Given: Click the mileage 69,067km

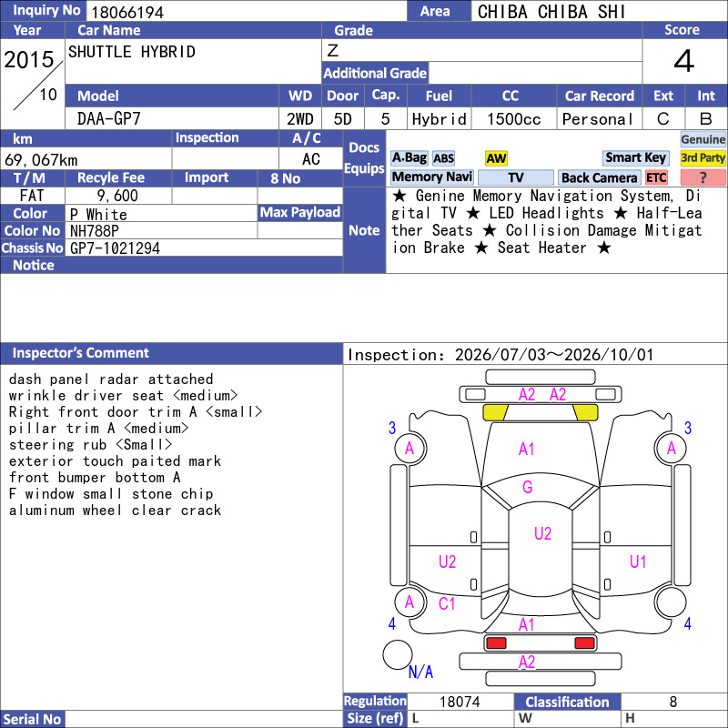Looking at the screenshot, I should (41, 160).
